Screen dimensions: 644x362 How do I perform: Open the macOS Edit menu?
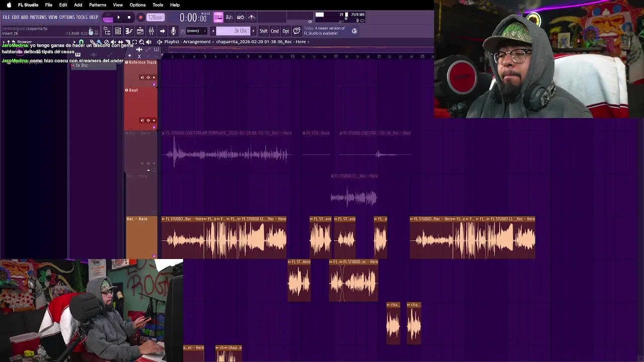[63, 5]
